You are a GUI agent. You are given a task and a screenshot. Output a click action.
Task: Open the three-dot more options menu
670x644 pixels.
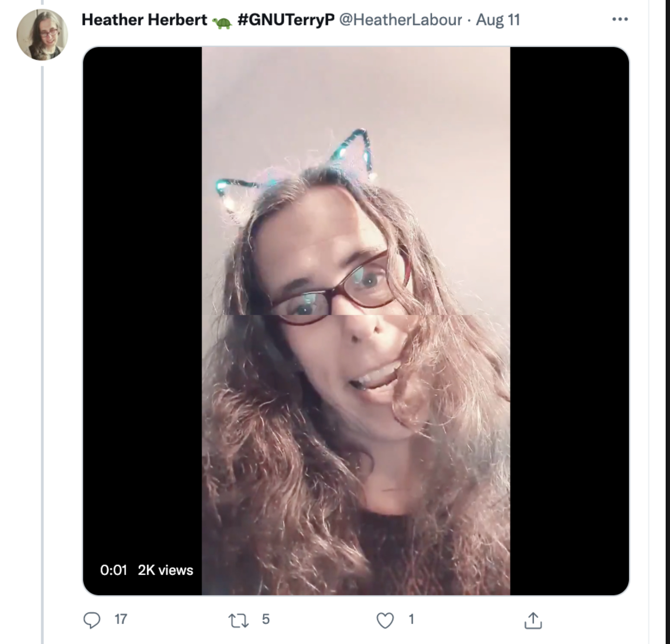[x=620, y=20]
